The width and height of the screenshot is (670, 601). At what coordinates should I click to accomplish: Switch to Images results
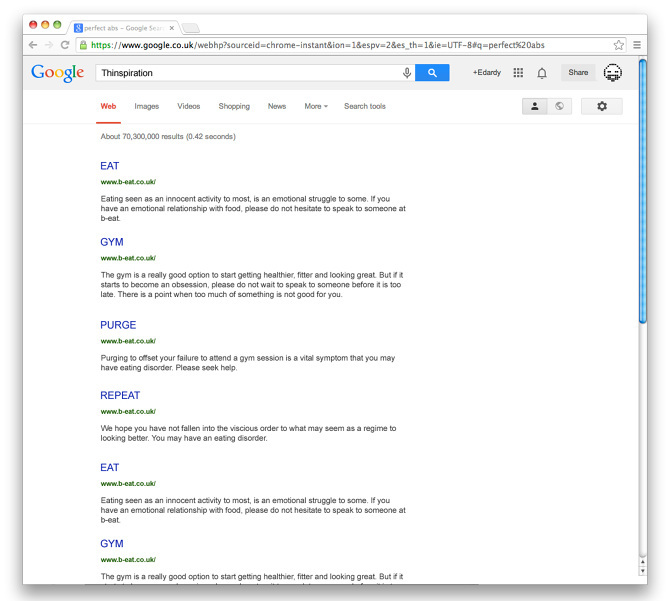point(147,106)
